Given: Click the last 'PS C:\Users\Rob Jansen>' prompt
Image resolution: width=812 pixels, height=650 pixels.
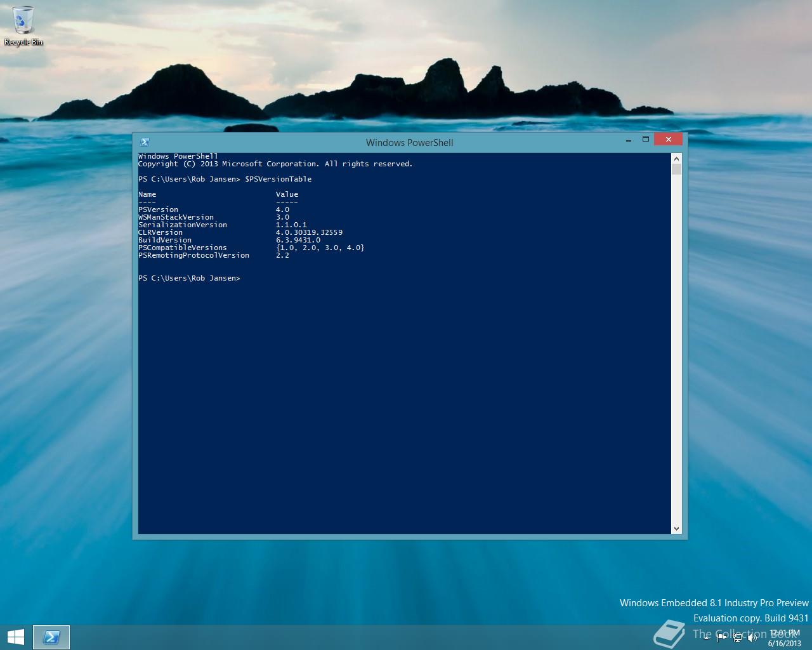Looking at the screenshot, I should click(190, 278).
